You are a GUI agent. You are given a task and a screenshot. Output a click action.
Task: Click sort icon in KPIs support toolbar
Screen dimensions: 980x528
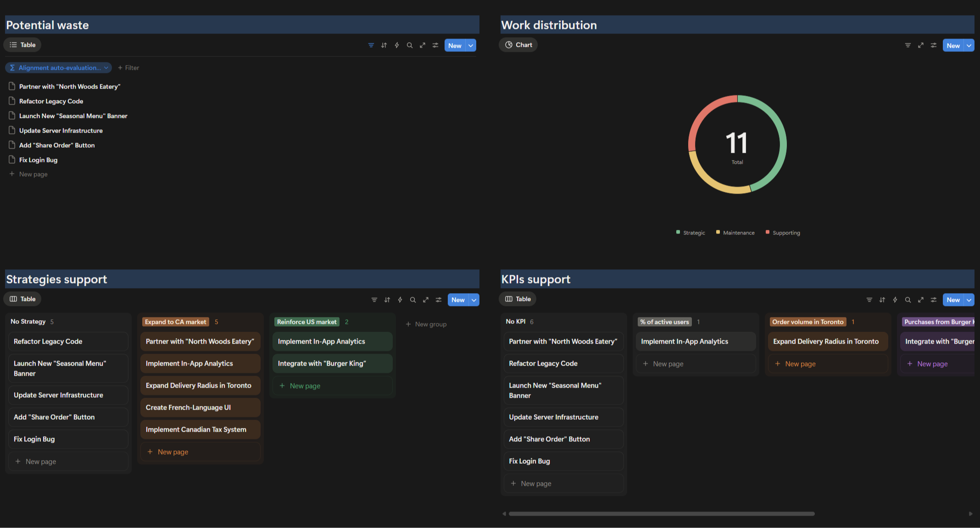pyautogui.click(x=882, y=300)
